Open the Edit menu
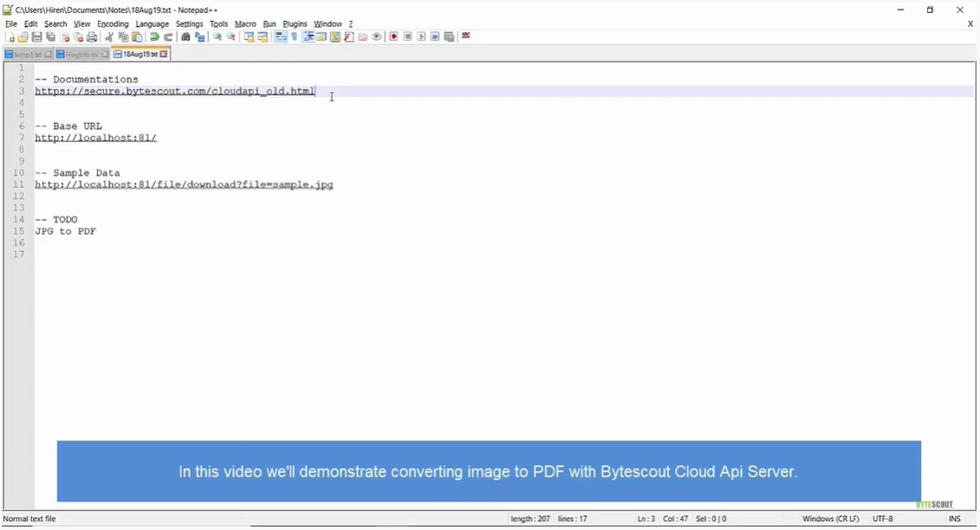980x530 pixels. pyautogui.click(x=30, y=23)
